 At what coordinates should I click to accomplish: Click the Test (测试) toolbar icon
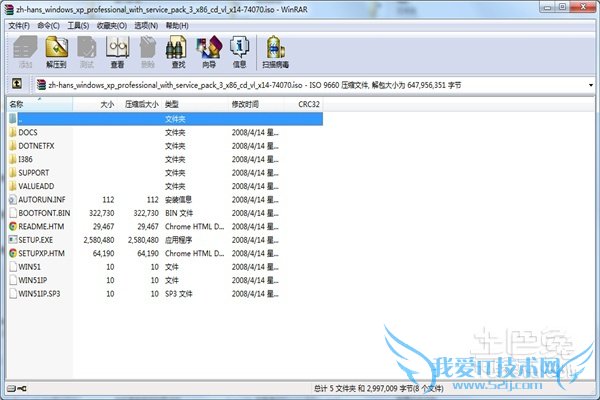point(87,52)
